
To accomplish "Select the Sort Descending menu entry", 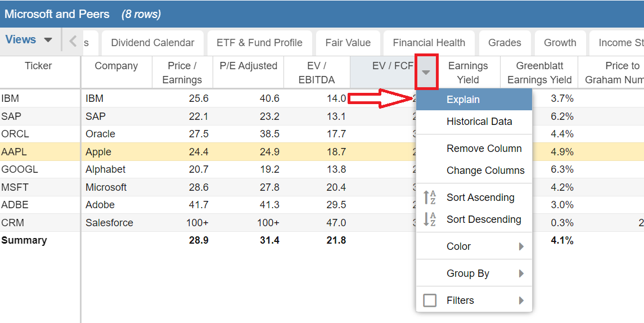I will 474,219.
